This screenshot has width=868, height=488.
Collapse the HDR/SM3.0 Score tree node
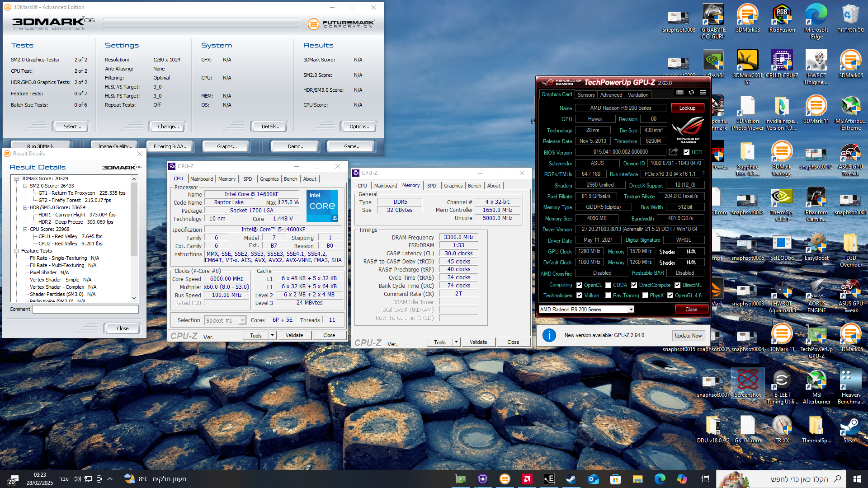[25, 207]
